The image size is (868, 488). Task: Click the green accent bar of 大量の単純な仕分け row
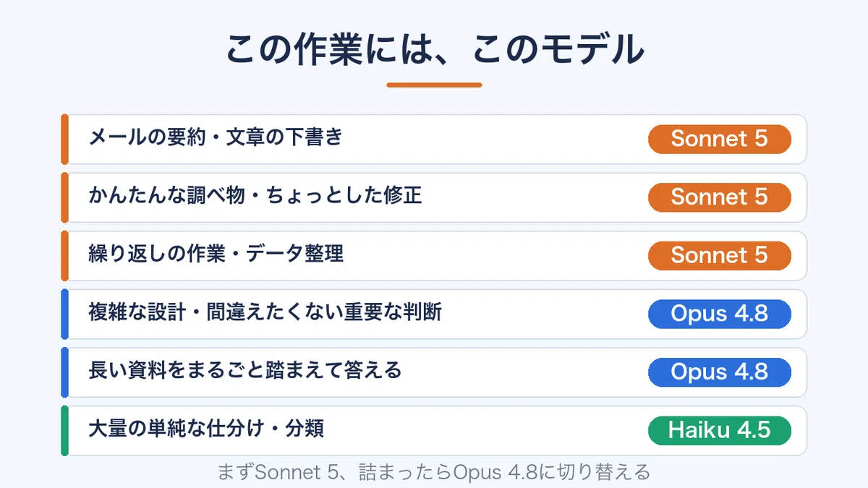(64, 430)
